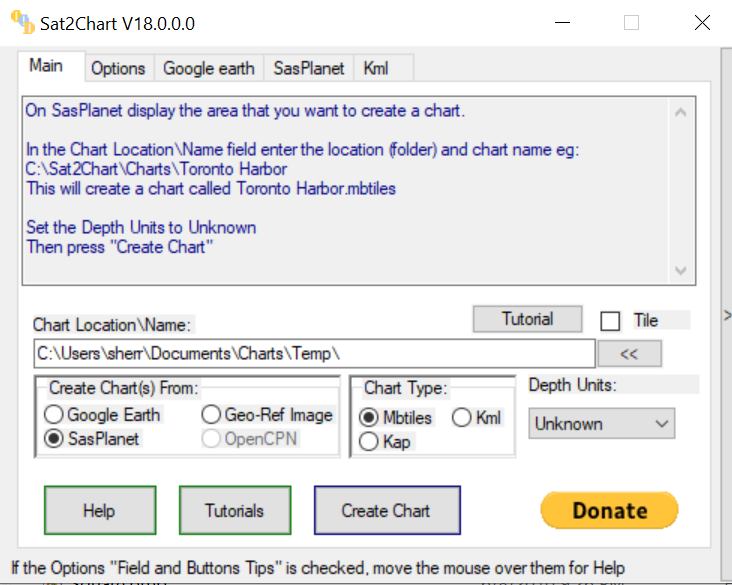
Task: Select the SasPlanet radio option
Action: (92, 439)
